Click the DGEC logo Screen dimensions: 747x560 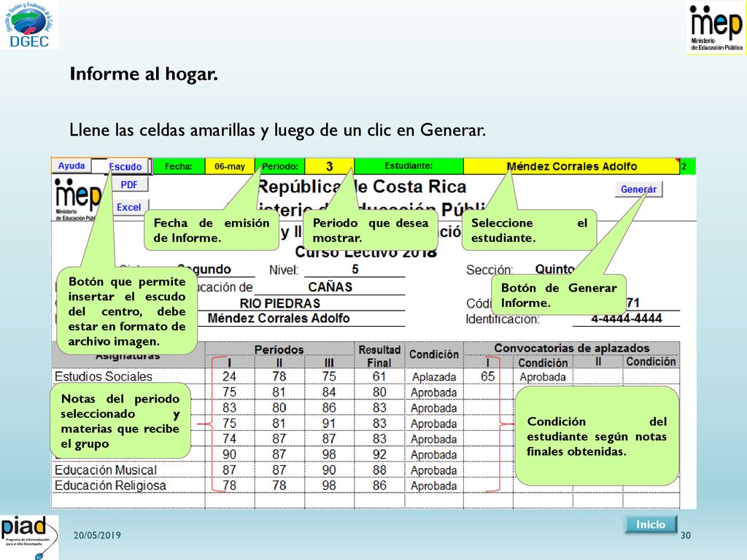(x=29, y=25)
